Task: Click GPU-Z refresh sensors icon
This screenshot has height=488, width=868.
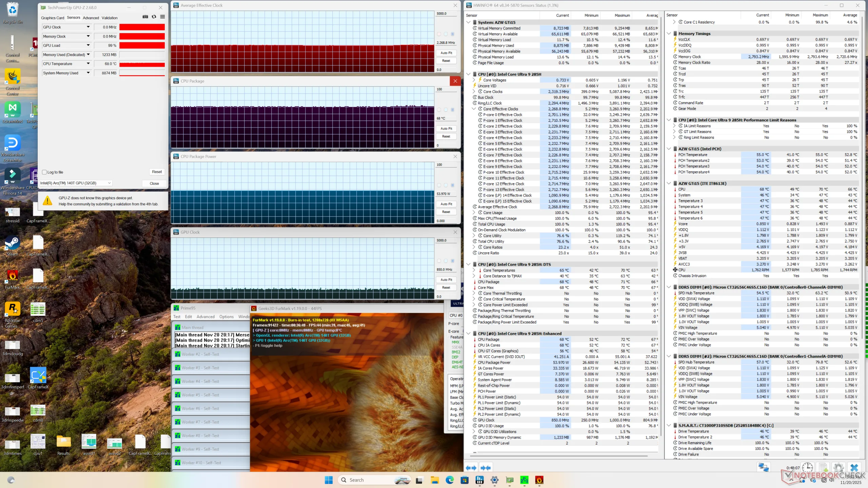Action: (154, 17)
